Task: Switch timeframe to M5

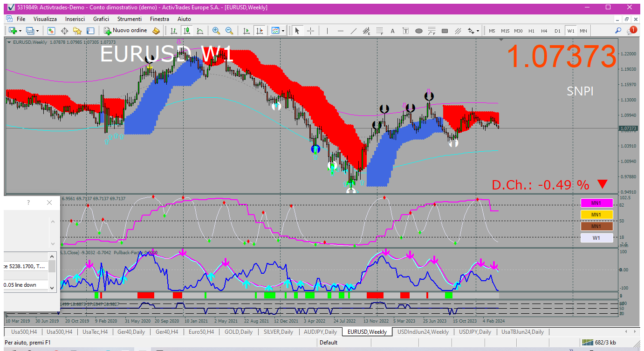Action: (492, 31)
